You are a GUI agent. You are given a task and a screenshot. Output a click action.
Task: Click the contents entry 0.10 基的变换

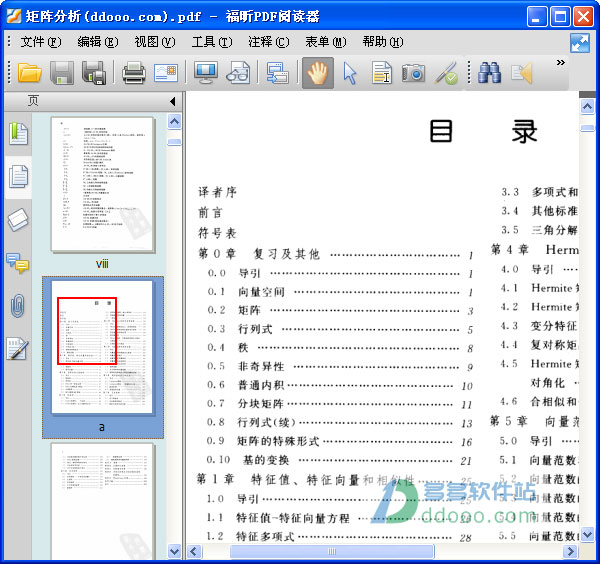340,460
